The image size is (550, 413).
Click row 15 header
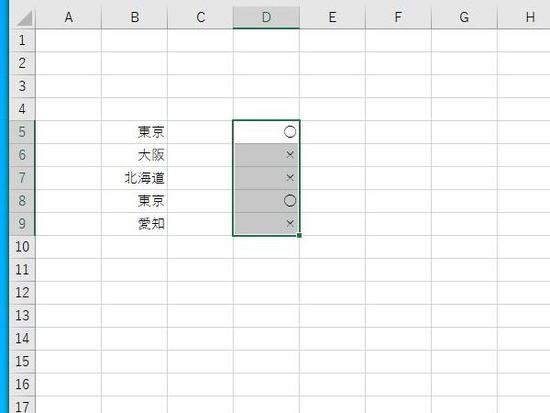pyautogui.click(x=22, y=361)
